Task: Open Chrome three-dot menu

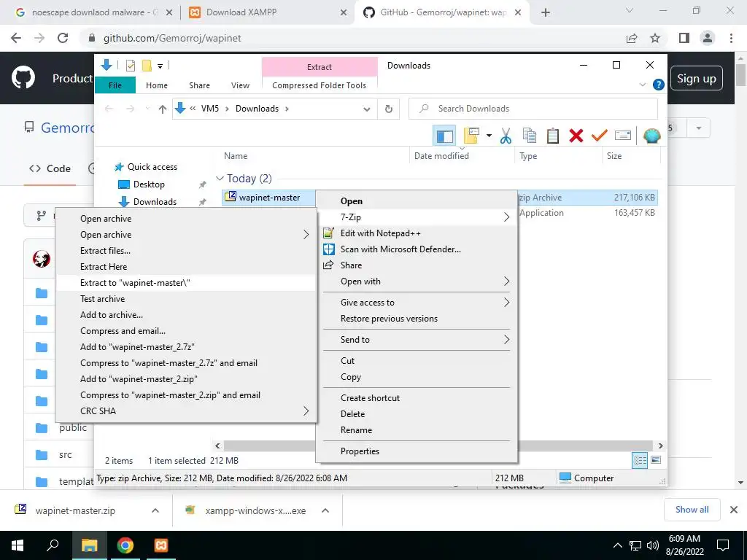Action: pos(731,38)
